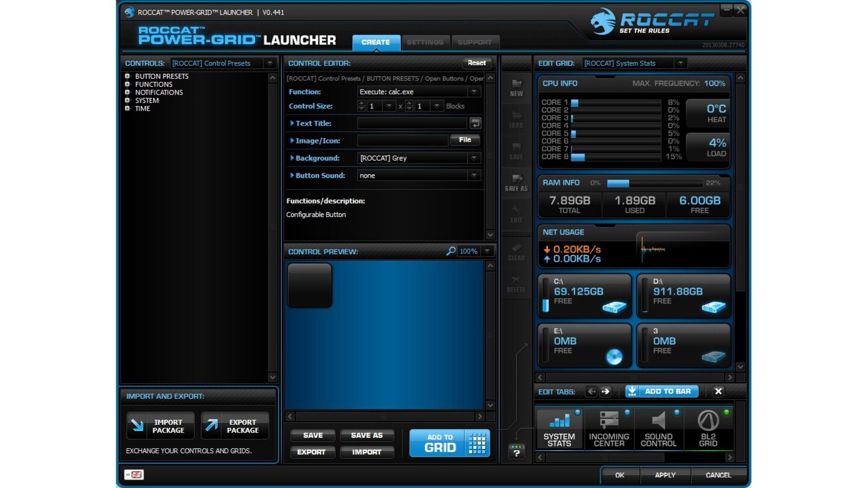Click the SAVE AS button below the preview
Viewport: 868px width, 488px height.
point(366,436)
